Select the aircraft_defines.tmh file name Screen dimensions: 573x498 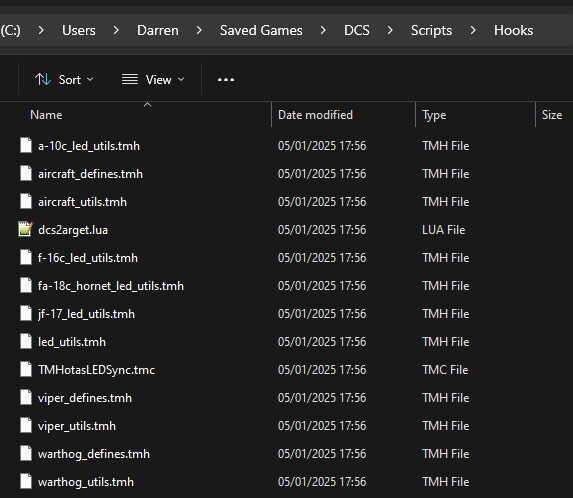pyautogui.click(x=90, y=174)
